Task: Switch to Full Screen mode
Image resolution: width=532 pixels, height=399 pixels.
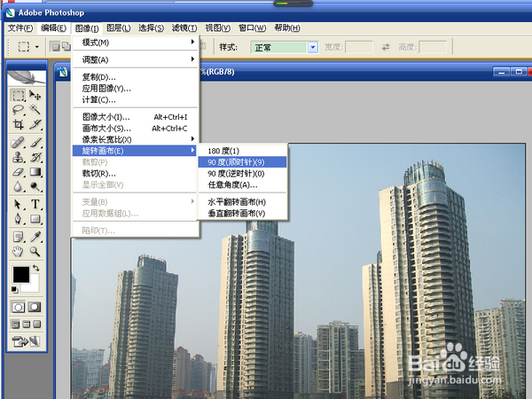Action: pos(37,325)
